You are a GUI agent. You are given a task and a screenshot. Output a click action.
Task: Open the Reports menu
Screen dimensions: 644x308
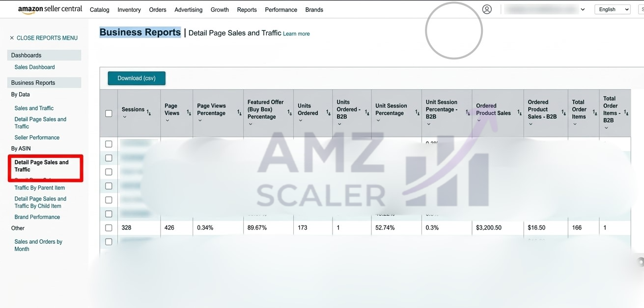[x=247, y=10]
